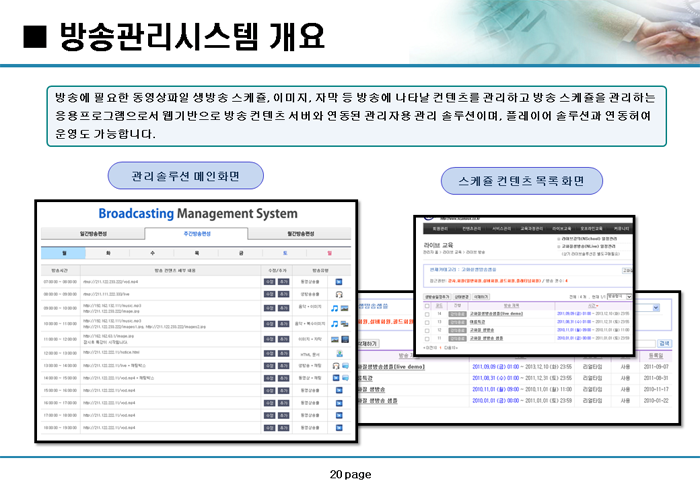
Task: Select the 목 (Thursday) day tab
Action: (196, 253)
